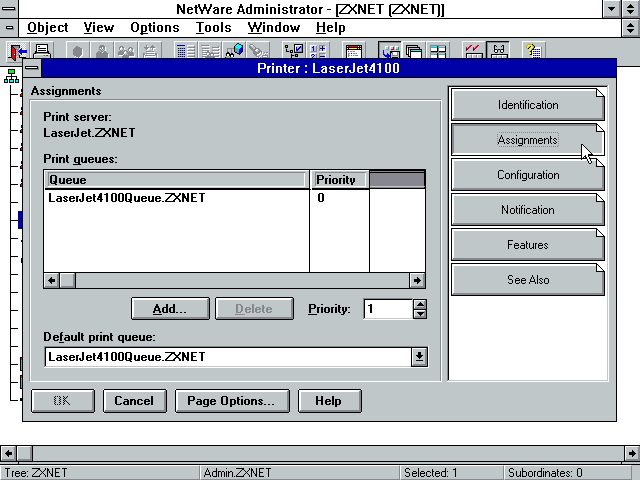Open the Notification page
640x480 pixels.
[528, 210]
